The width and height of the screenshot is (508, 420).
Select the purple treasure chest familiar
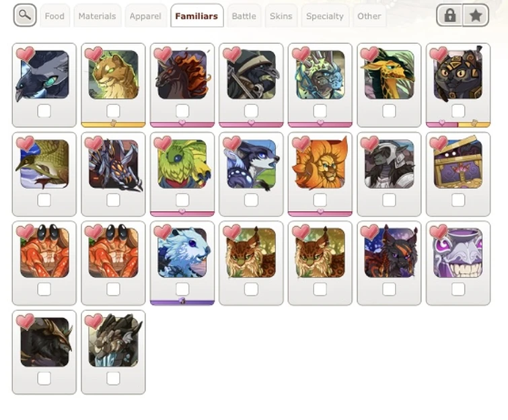pyautogui.click(x=458, y=164)
